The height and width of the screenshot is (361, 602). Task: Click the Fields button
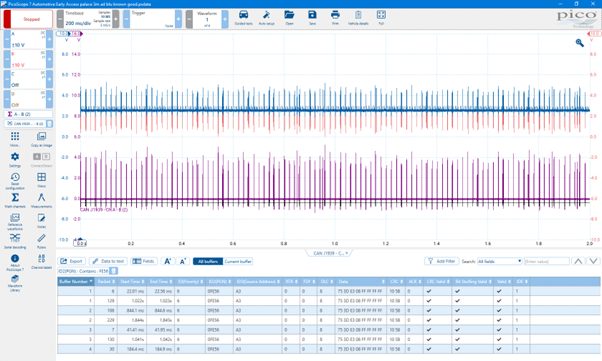coord(144,261)
